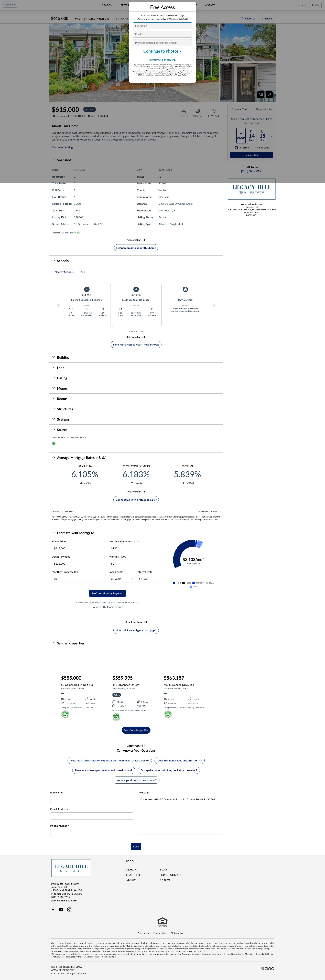Click the MLS badge on $559,995 listing
The height and width of the screenshot is (980, 325).
pyautogui.click(x=116, y=717)
